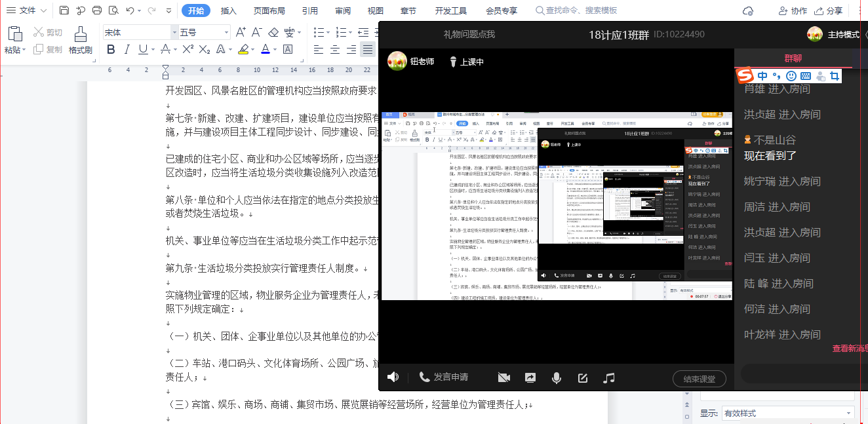868x424 pixels.
Task: Open the 显示 有效样式 dropdown
Action: tap(850, 414)
